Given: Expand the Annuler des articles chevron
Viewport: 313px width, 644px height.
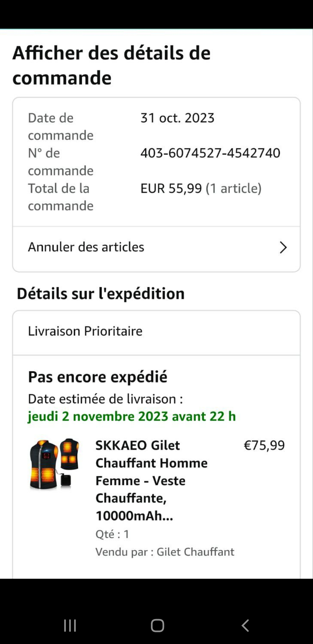Looking at the screenshot, I should 283,247.
